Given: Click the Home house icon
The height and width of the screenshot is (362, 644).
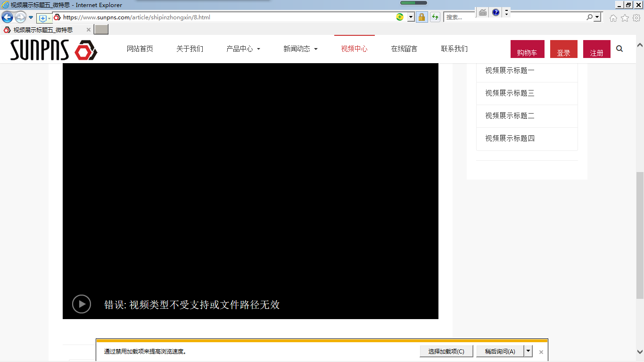Looking at the screenshot, I should point(613,18).
